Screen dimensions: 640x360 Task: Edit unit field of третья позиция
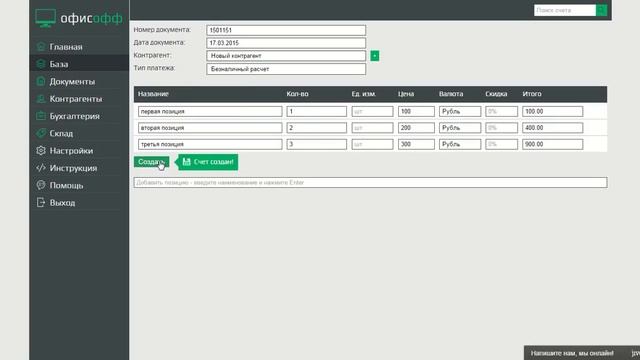(x=372, y=144)
